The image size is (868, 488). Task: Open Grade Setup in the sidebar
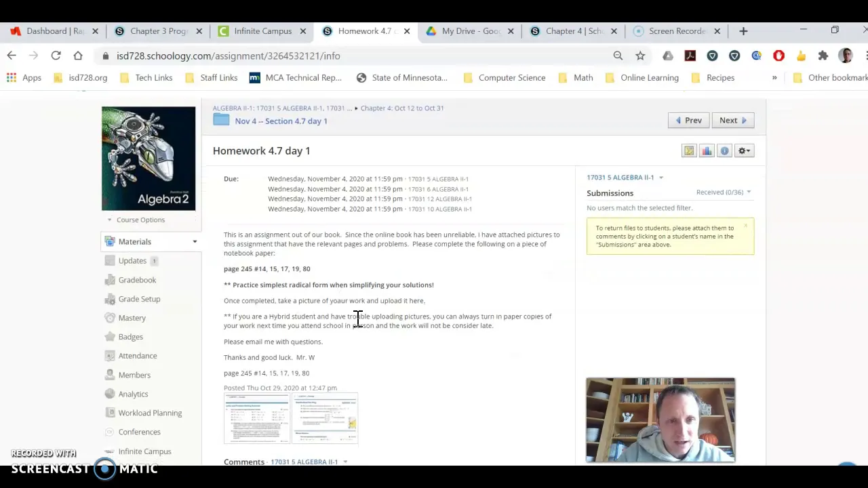pyautogui.click(x=139, y=299)
